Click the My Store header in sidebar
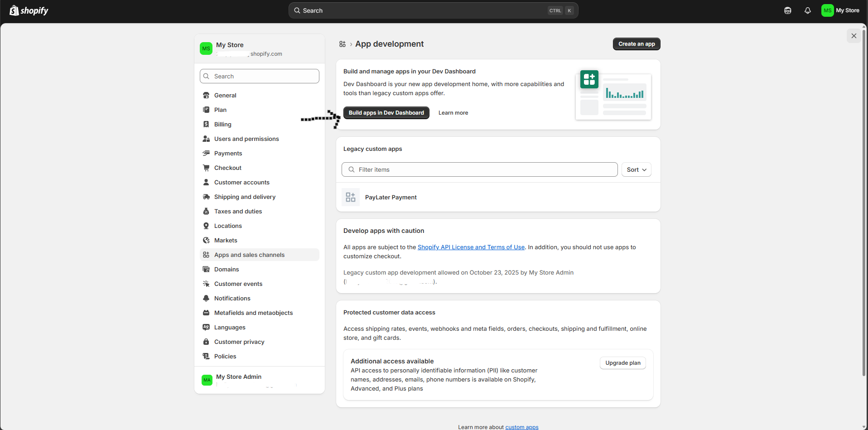This screenshot has width=868, height=430. click(x=260, y=48)
